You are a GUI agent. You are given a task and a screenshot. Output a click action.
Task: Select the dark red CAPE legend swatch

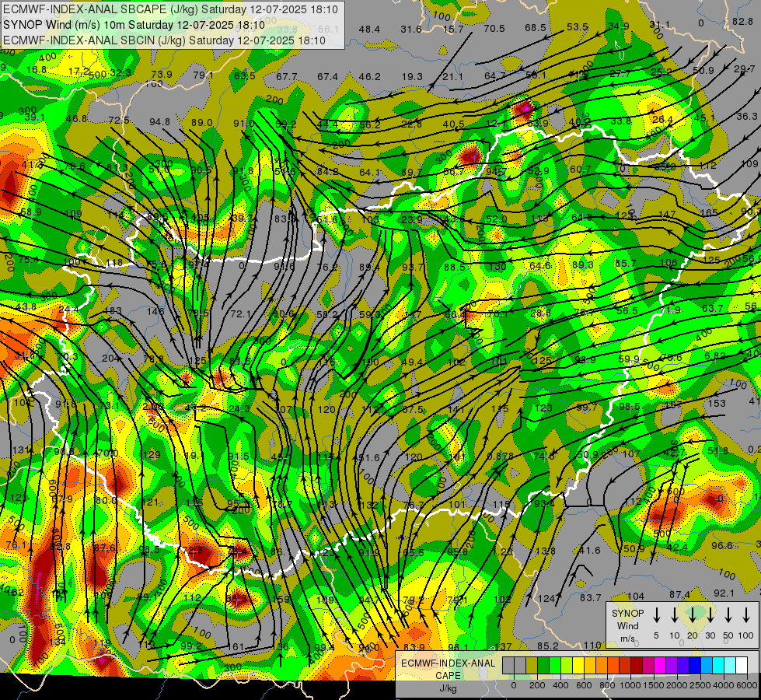637,665
